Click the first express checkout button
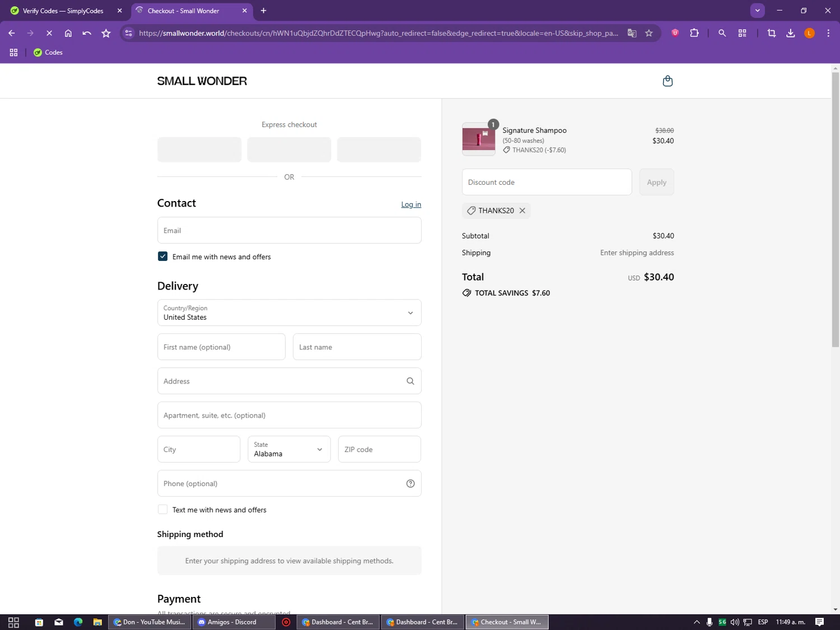Viewport: 840px width, 630px height. tap(199, 150)
